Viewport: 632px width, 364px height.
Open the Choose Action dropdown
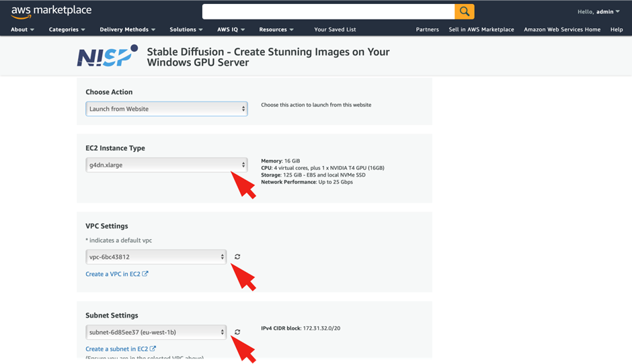tap(167, 109)
